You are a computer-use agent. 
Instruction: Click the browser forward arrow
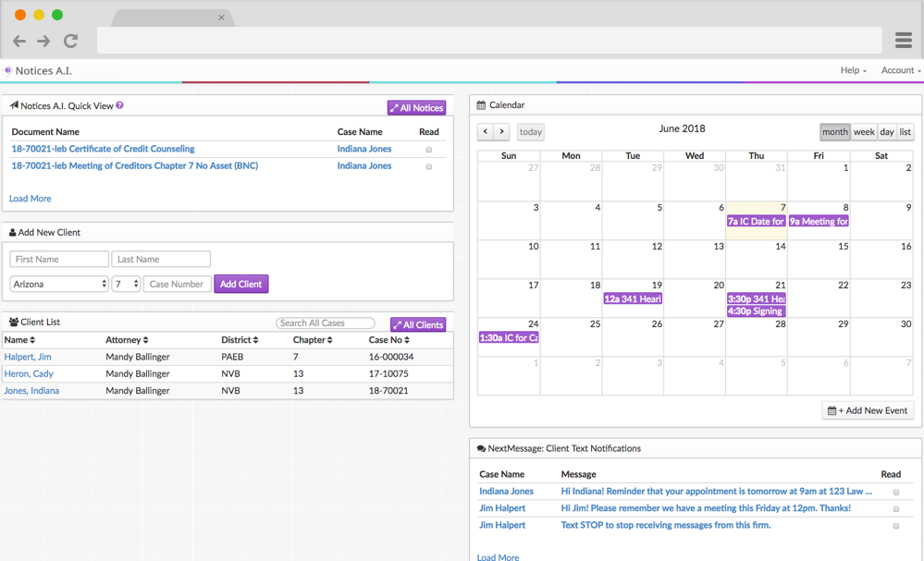43,41
